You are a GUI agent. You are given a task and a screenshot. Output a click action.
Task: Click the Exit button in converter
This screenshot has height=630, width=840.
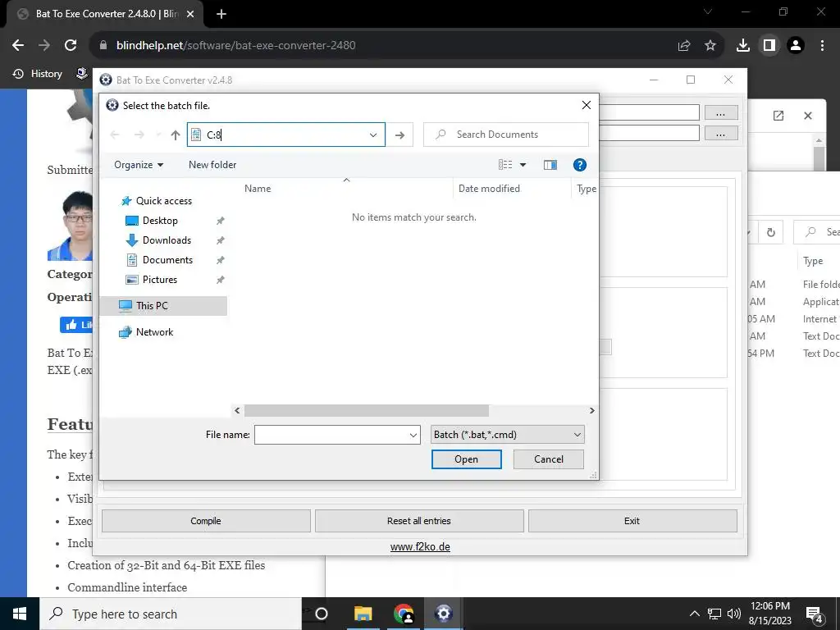coord(632,521)
